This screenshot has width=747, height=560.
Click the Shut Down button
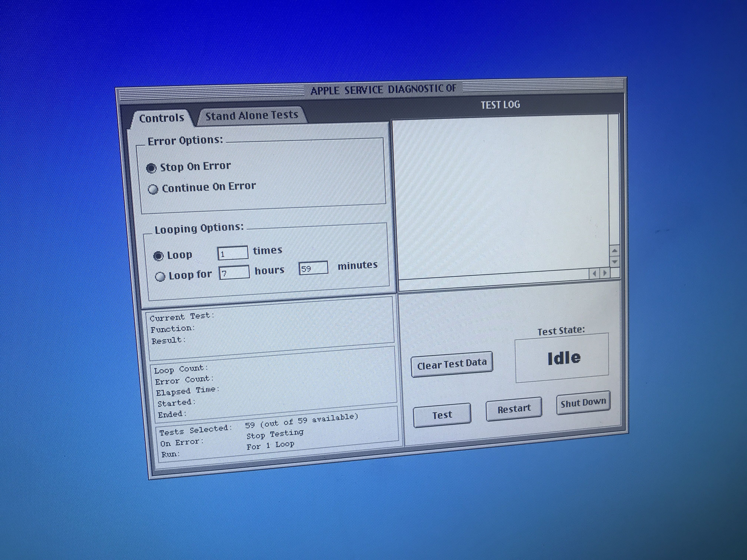coord(583,403)
